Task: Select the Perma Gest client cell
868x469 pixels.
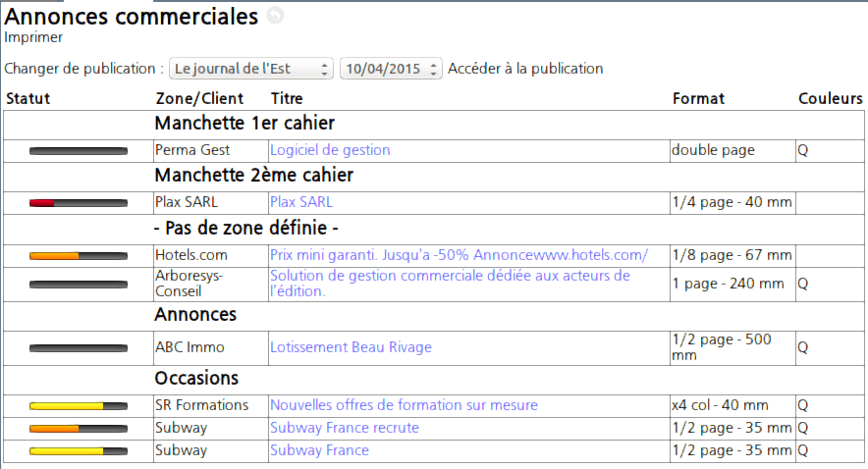Action: [211, 151]
